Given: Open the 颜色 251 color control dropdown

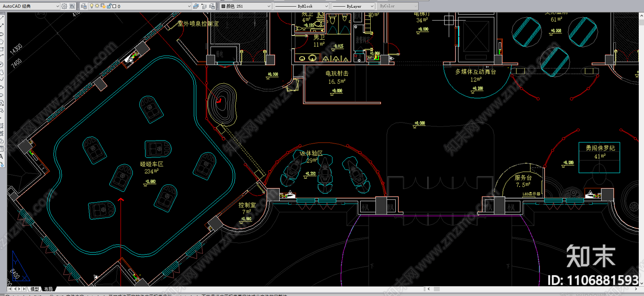Looking at the screenshot, I should (x=246, y=6).
